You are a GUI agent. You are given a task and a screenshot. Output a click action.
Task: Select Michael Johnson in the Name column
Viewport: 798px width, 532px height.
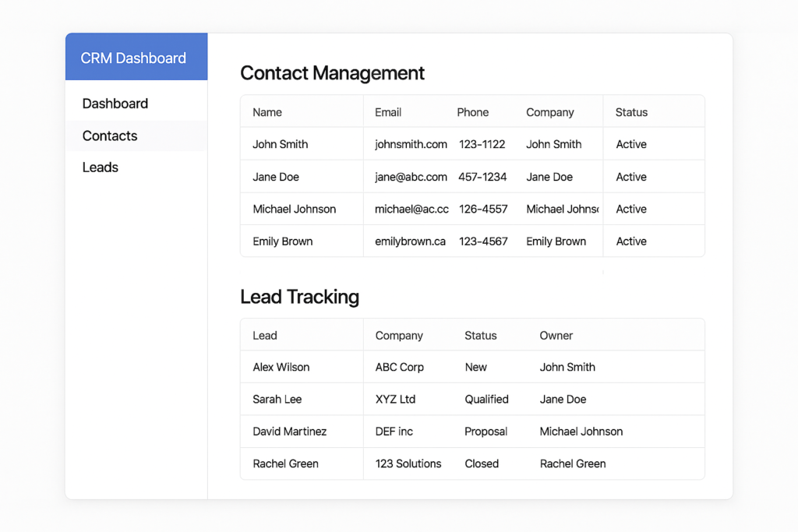[x=294, y=209]
